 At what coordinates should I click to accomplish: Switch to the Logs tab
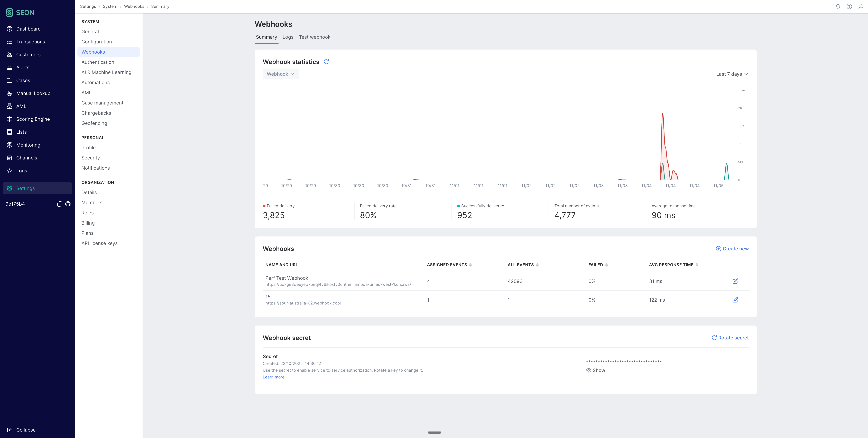coord(288,37)
